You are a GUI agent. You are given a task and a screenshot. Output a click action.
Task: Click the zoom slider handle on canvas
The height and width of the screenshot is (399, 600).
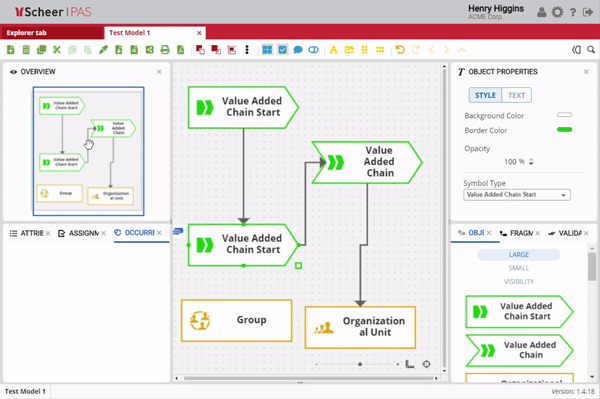pyautogui.click(x=360, y=365)
